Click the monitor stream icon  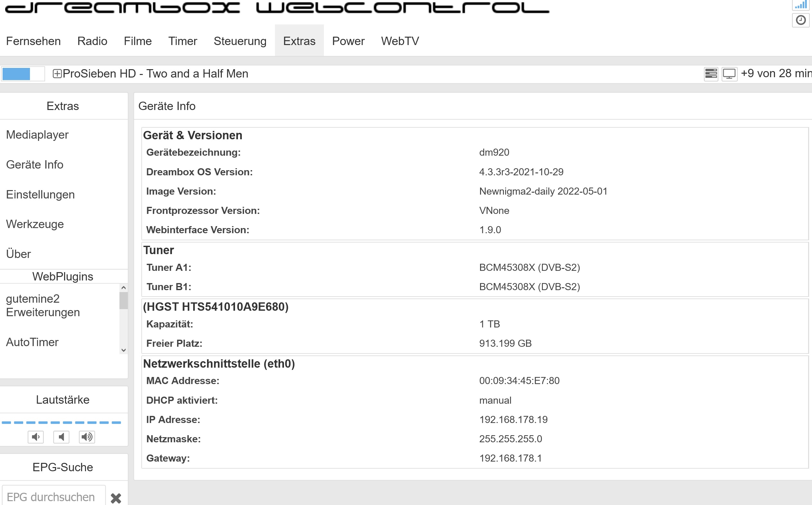click(x=729, y=74)
